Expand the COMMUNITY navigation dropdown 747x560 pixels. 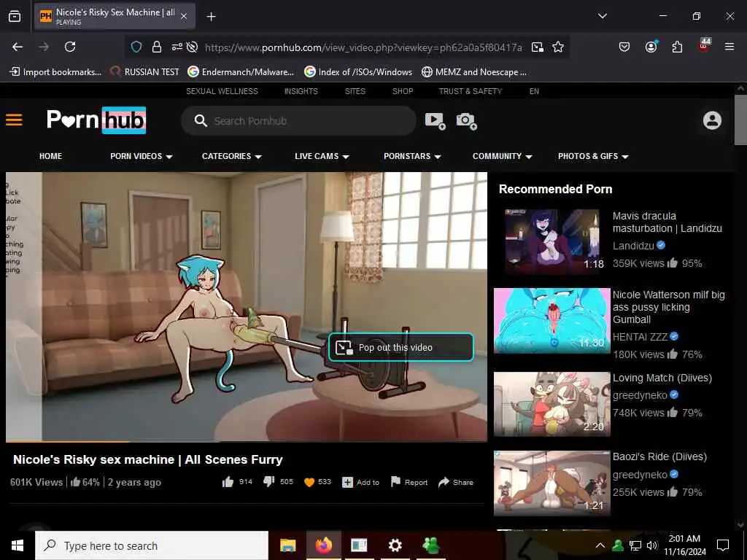tap(502, 156)
